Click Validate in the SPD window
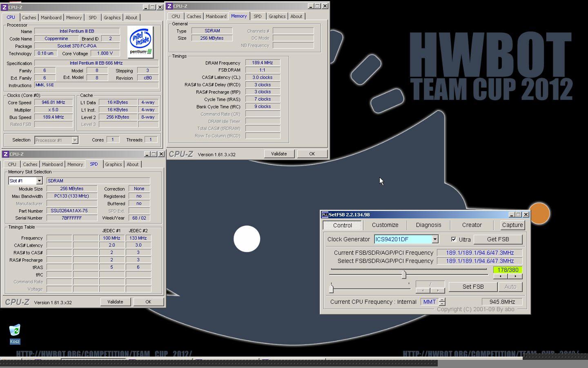The image size is (588, 368). 115,302
